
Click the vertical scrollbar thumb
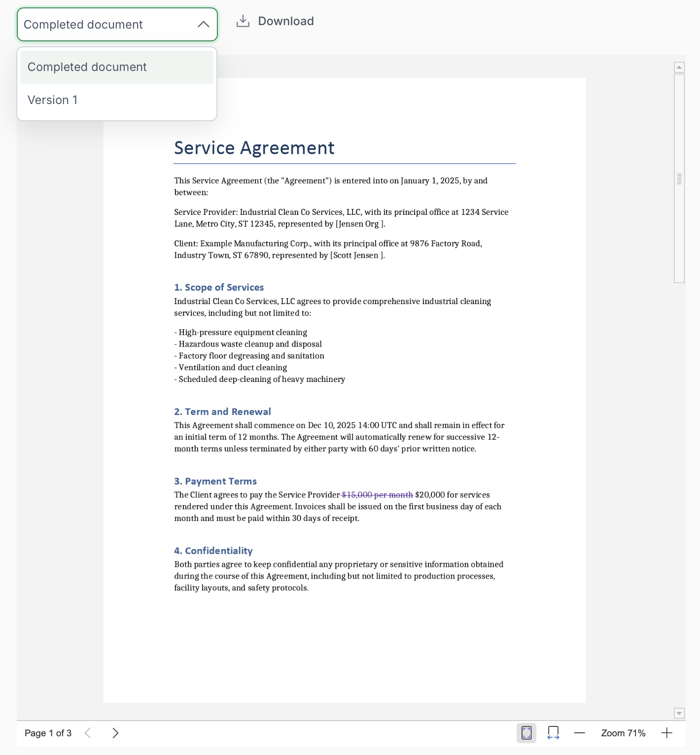click(679, 178)
